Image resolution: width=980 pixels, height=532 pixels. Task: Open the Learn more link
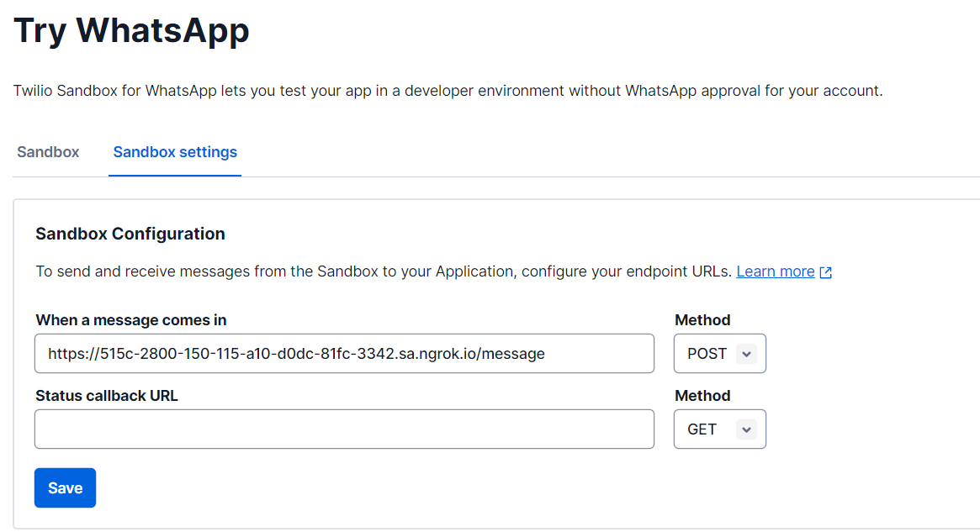click(x=775, y=271)
